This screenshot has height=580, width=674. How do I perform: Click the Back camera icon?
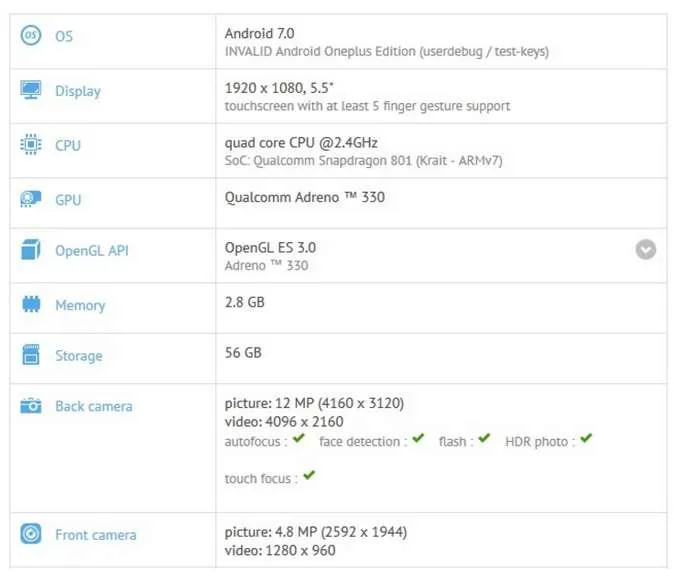(x=31, y=405)
